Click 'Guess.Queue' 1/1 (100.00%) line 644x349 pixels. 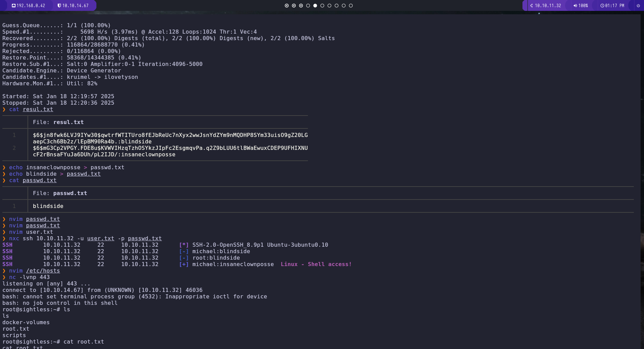tap(57, 25)
